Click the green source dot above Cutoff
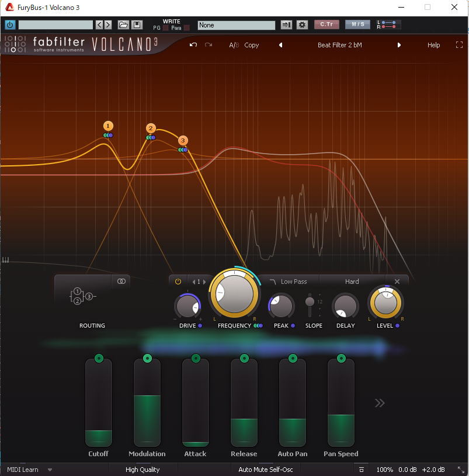 [99, 359]
